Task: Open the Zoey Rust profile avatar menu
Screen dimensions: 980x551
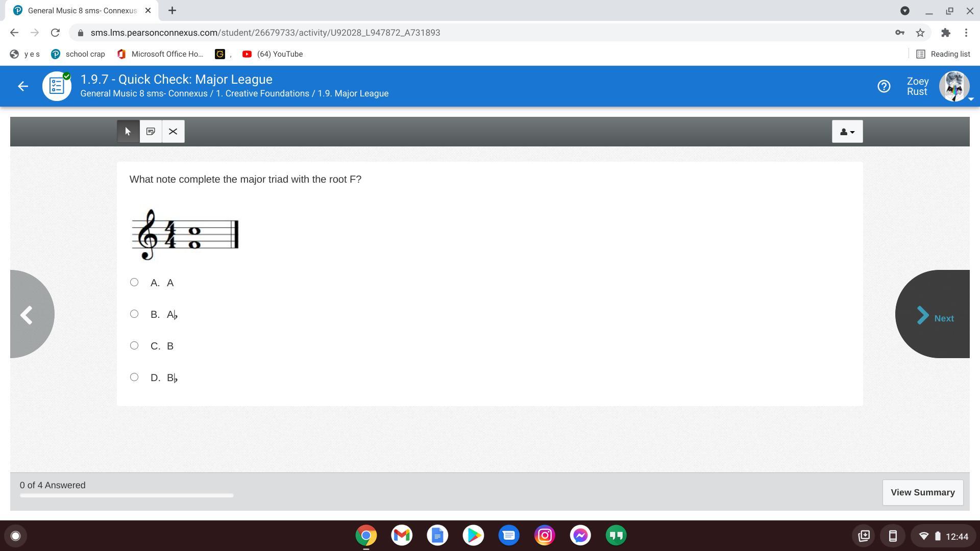Action: (953, 87)
